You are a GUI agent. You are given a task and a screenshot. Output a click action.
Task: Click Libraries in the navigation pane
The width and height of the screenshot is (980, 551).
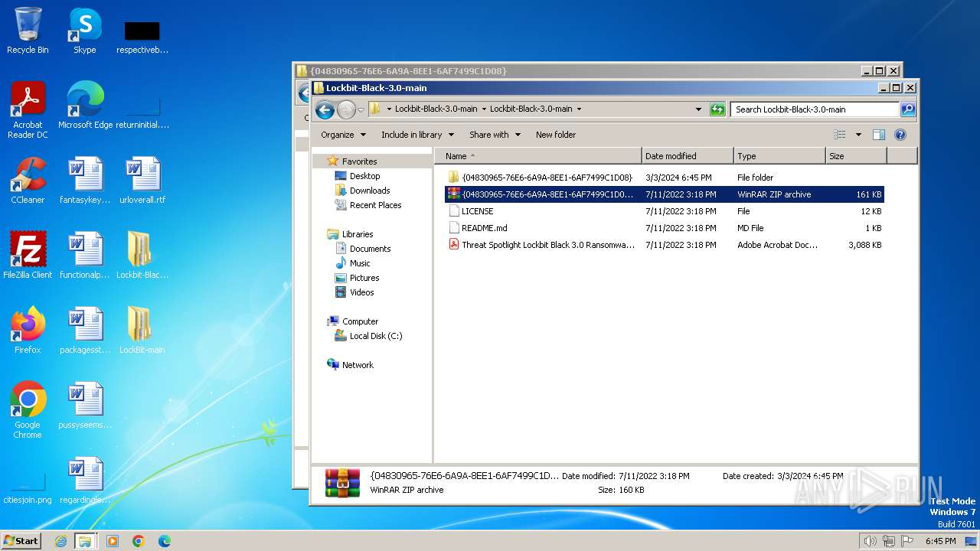[x=358, y=234]
